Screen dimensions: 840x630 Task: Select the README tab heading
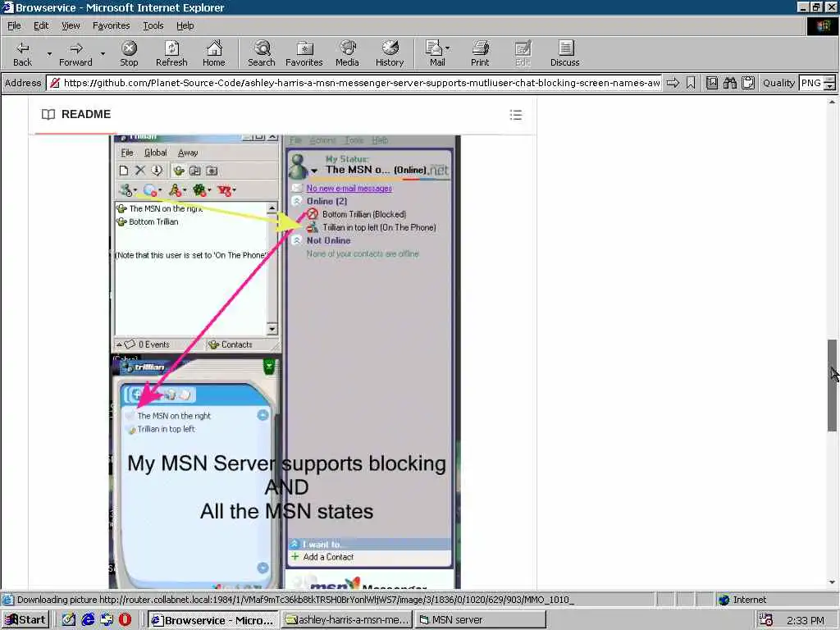[85, 114]
